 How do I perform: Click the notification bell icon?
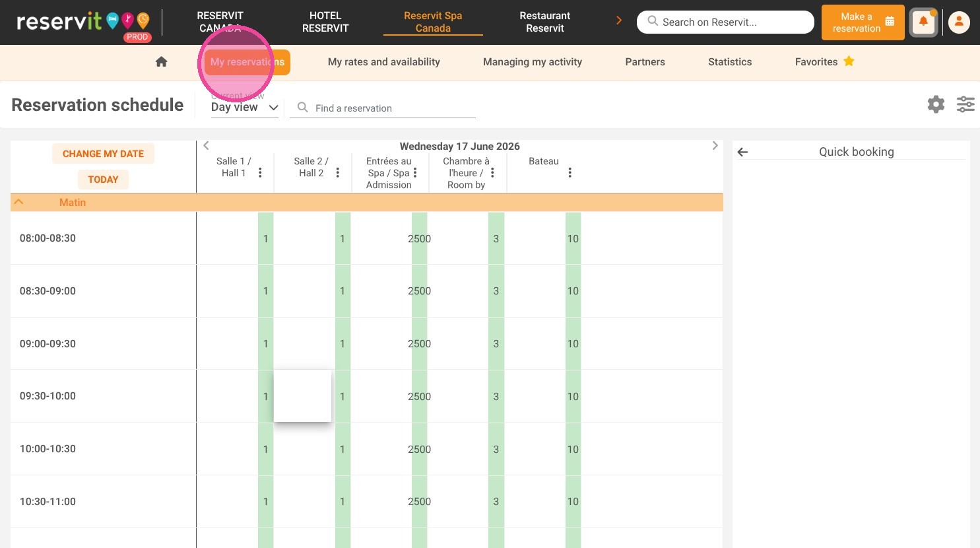(x=923, y=22)
